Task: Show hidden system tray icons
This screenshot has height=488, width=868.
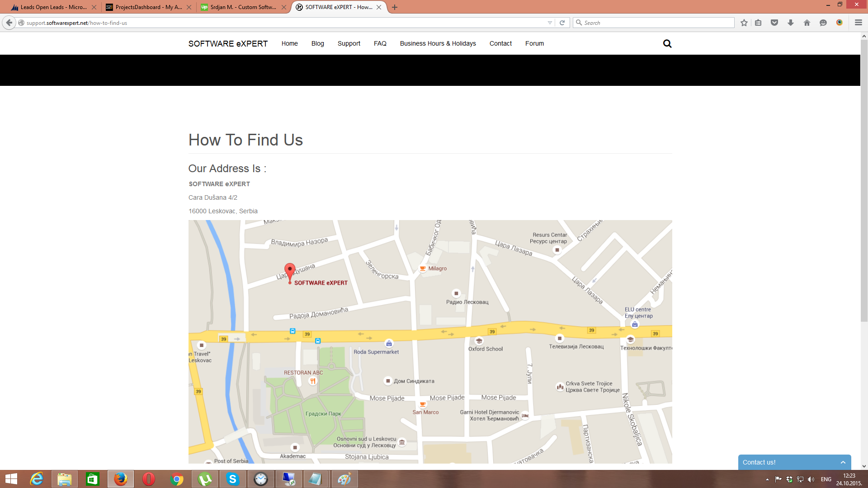Action: tap(767, 479)
